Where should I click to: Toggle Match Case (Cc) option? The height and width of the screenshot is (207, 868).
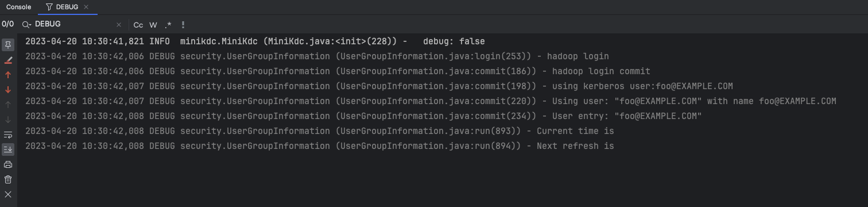coord(138,25)
